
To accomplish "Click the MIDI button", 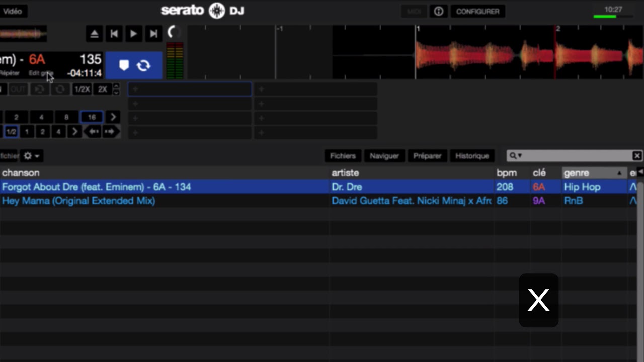I will point(414,11).
